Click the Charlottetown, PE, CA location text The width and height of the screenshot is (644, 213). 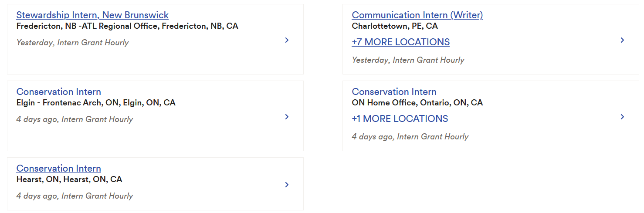point(394,26)
